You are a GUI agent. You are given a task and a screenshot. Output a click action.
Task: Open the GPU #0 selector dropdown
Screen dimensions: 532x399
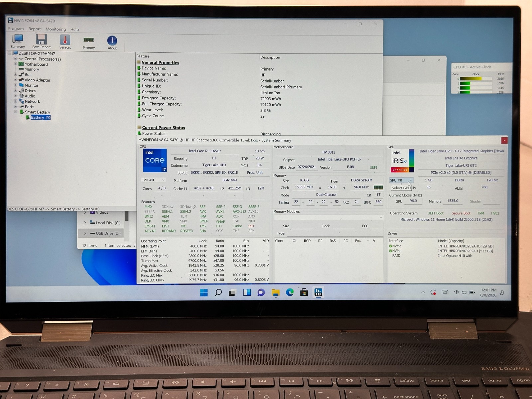[x=401, y=180]
